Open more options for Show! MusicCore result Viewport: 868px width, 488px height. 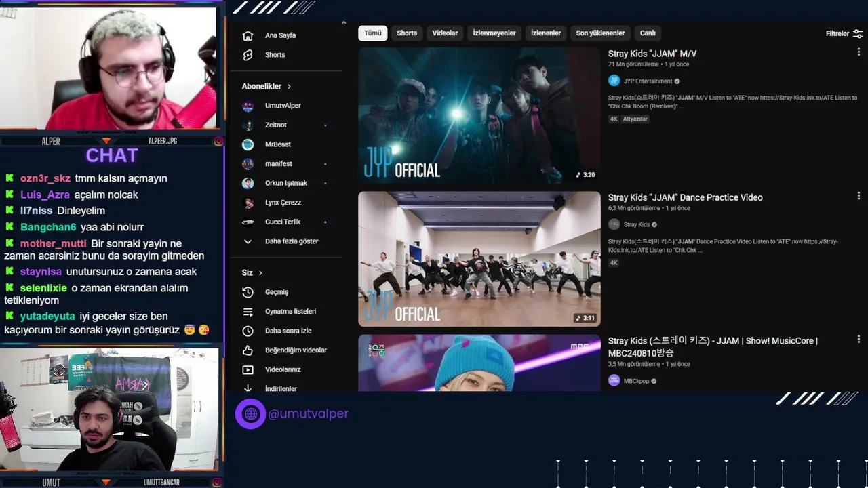[859, 340]
